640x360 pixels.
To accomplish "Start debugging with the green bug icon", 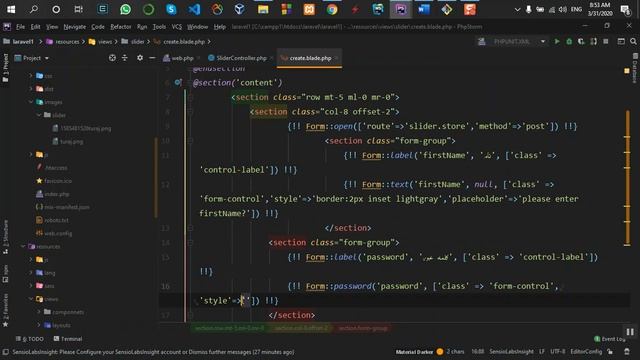I will [569, 41].
